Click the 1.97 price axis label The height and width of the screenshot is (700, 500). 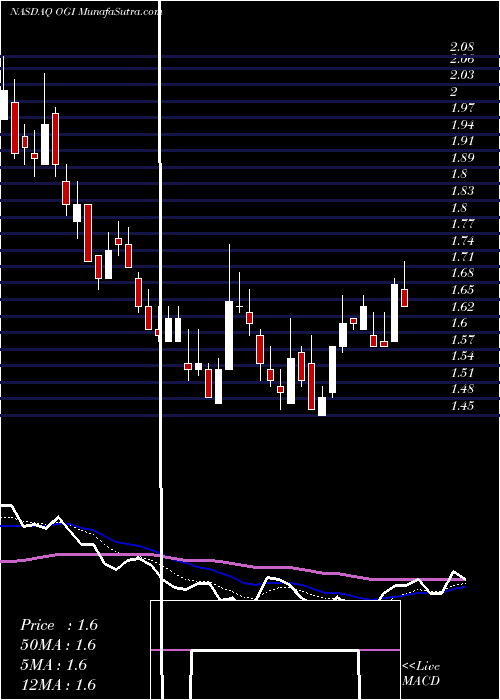pos(462,108)
